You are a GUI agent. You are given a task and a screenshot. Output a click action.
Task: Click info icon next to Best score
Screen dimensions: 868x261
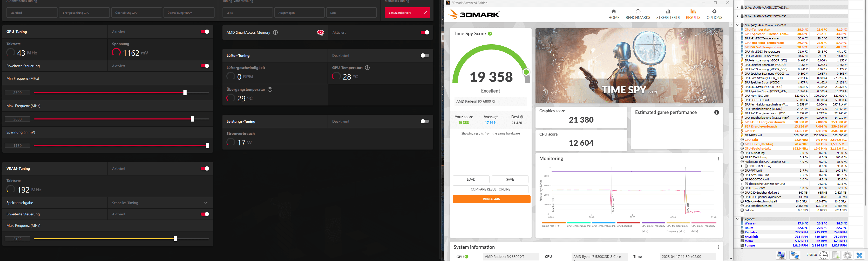point(522,117)
